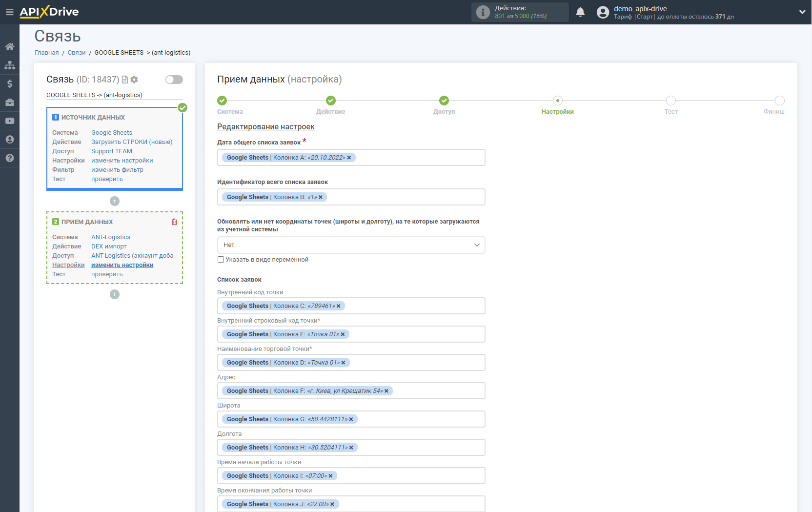The height and width of the screenshot is (512, 812).
Task: Click 'изменить фильтр' link
Action: [117, 170]
